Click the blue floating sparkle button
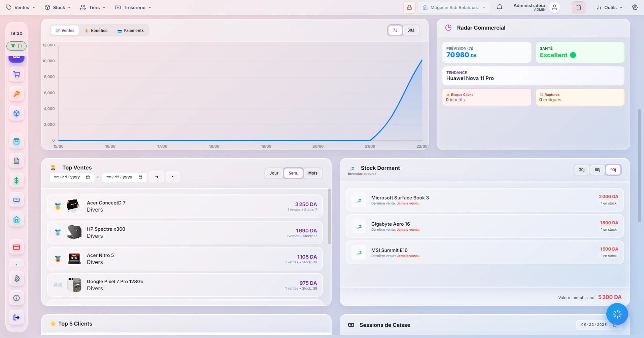 pyautogui.click(x=617, y=314)
